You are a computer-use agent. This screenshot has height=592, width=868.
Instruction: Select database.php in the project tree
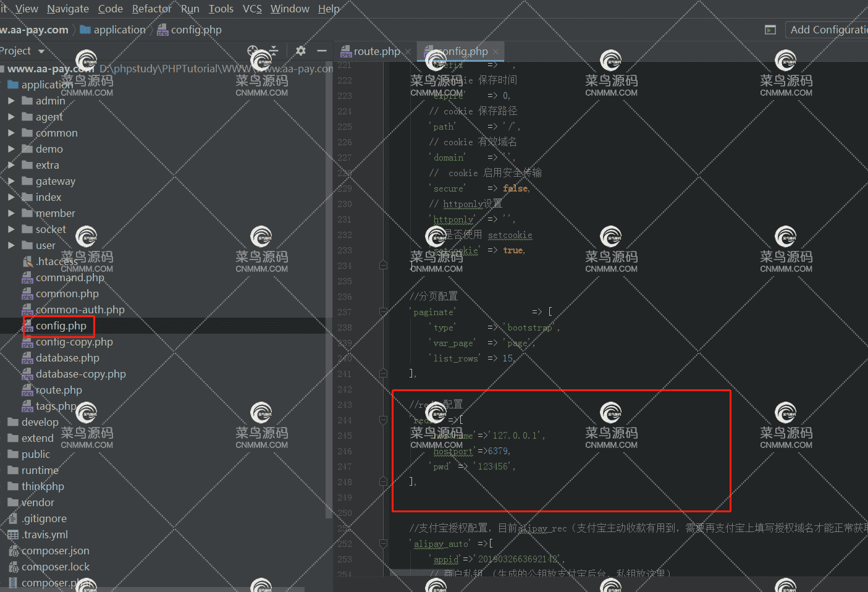(x=67, y=358)
